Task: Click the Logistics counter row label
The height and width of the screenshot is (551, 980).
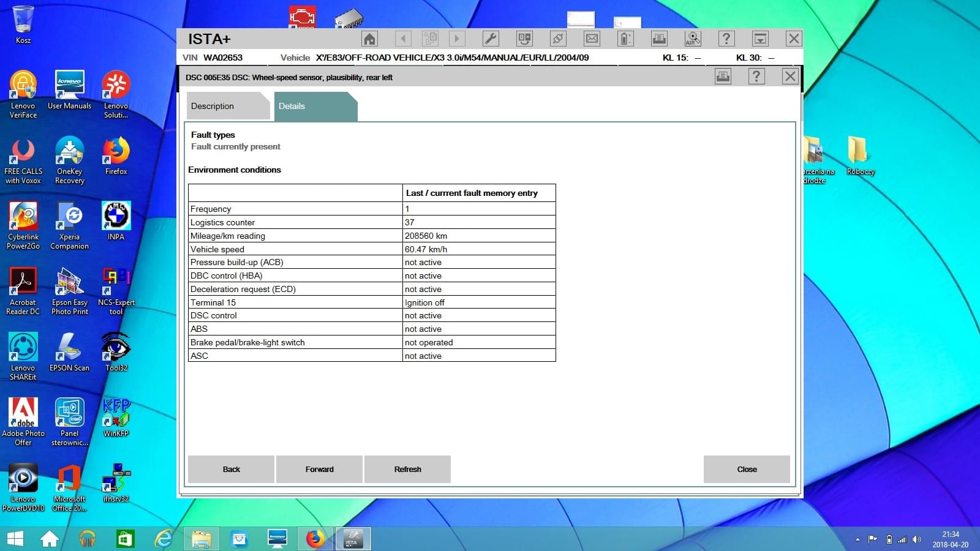Action: pos(222,222)
